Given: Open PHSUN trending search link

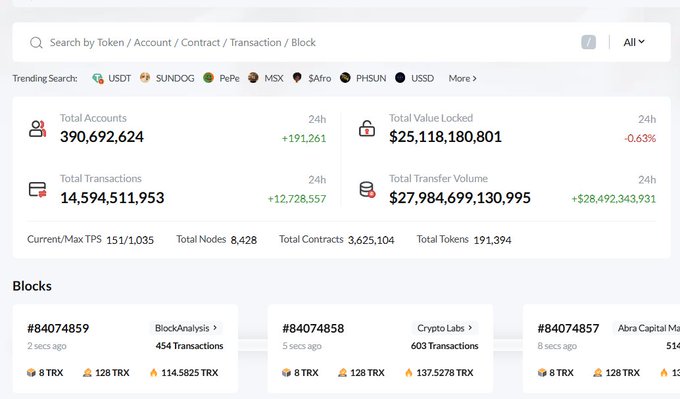Looking at the screenshot, I should point(371,78).
